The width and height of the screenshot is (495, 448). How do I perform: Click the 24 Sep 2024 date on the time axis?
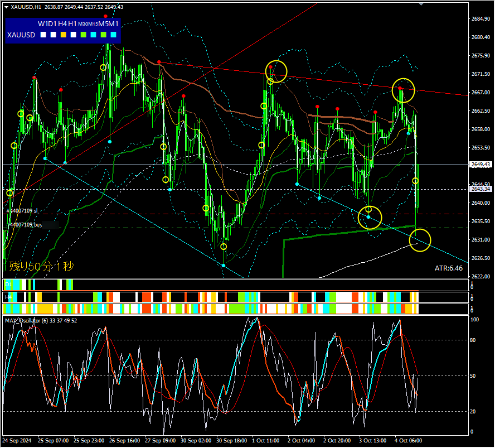click(x=17, y=441)
